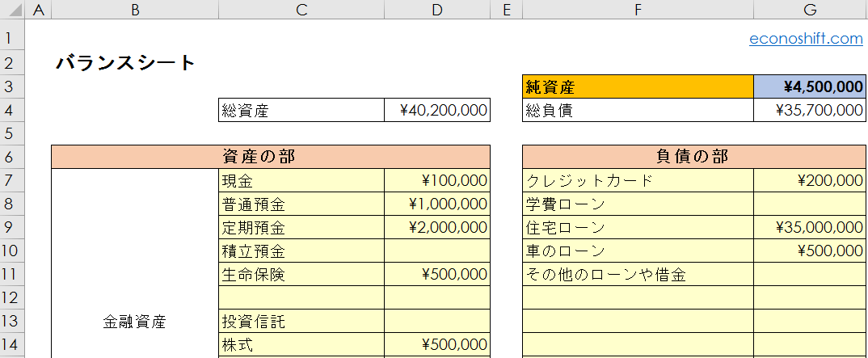Viewport: 868px width, 358px height.
Task: Click the 負債の部 section header
Action: 693,157
